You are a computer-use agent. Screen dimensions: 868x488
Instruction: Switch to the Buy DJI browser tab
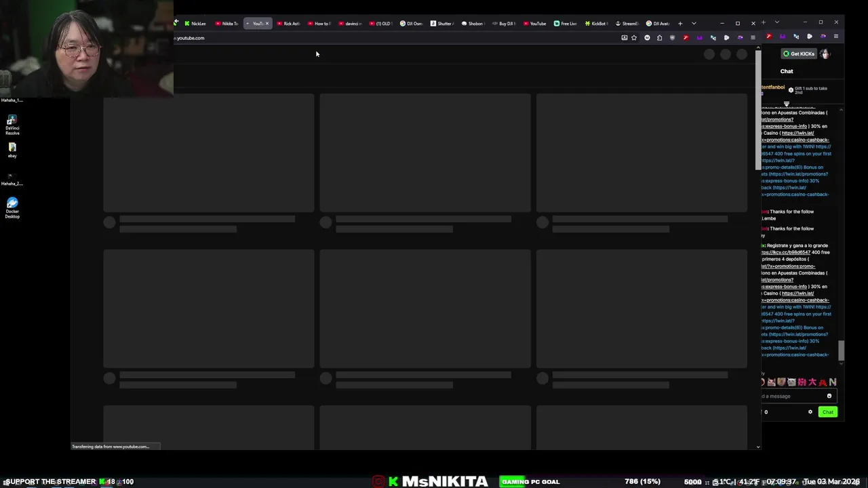(x=505, y=24)
